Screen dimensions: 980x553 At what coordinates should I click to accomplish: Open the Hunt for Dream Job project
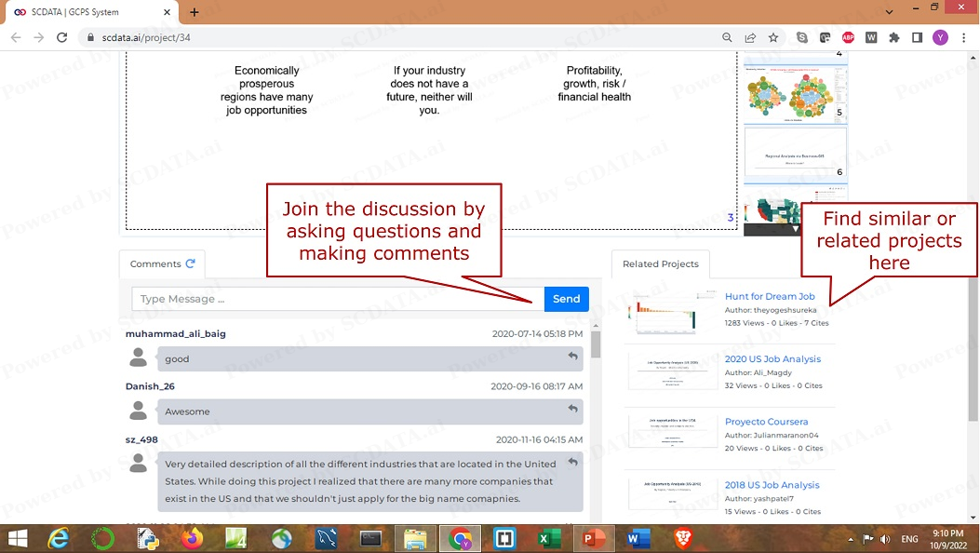coord(769,296)
